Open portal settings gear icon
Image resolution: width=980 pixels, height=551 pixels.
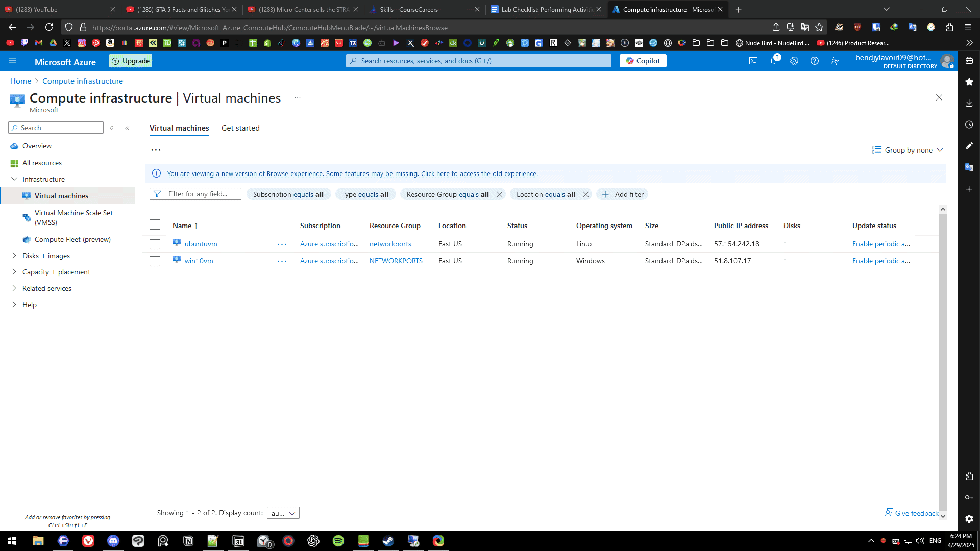point(794,61)
